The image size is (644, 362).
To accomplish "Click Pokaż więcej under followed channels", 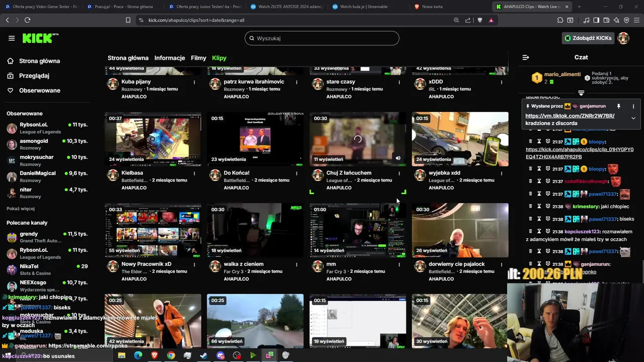I will (x=21, y=209).
